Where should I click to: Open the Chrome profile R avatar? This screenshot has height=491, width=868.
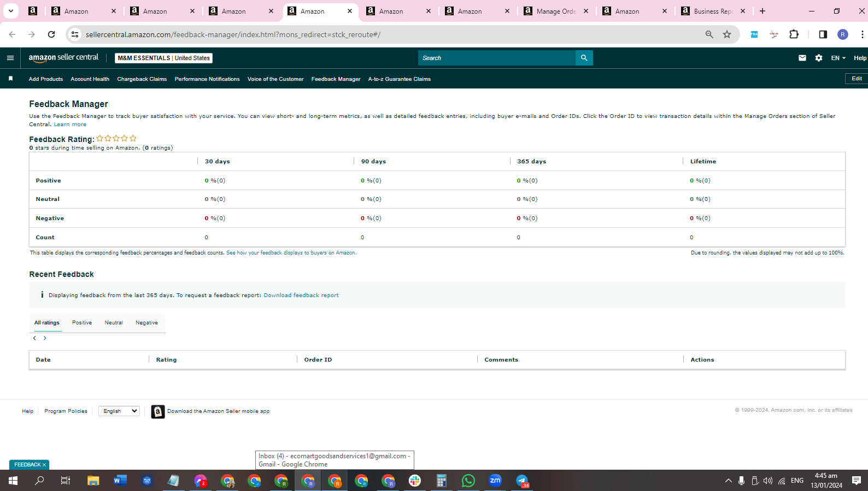coord(843,34)
